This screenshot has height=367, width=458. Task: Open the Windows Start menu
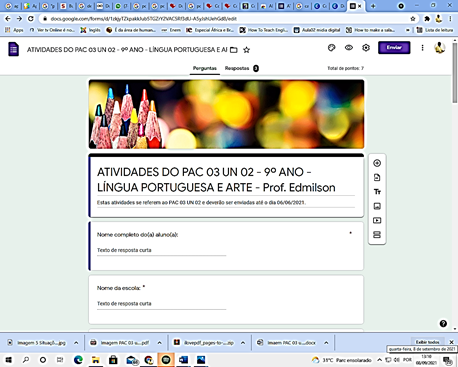point(8,360)
